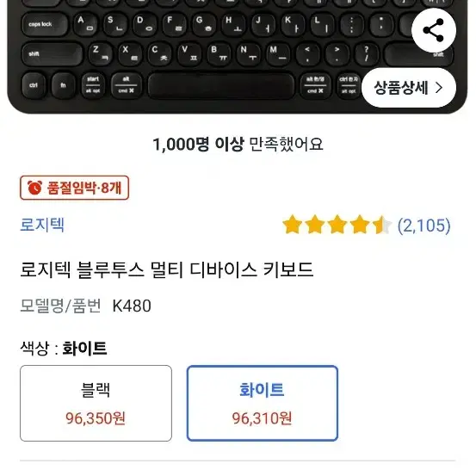476x476 pixels.
Task: Tap the product title 로지텍 블루투스 멀티 디바이스 키보드
Action: 166,269
